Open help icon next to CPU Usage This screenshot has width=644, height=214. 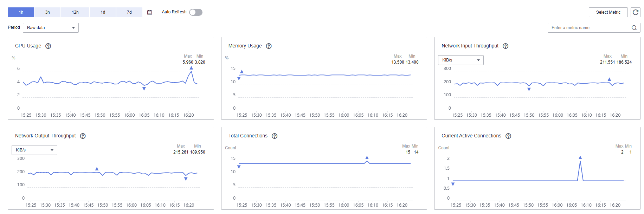[x=49, y=46]
